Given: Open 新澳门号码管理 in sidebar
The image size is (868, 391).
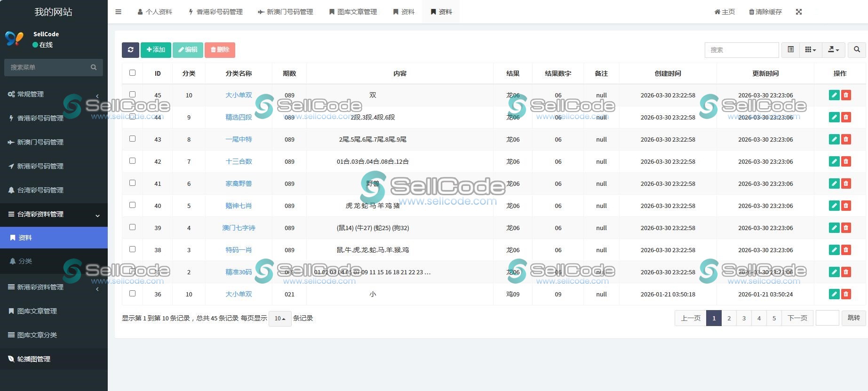Looking at the screenshot, I should point(54,142).
